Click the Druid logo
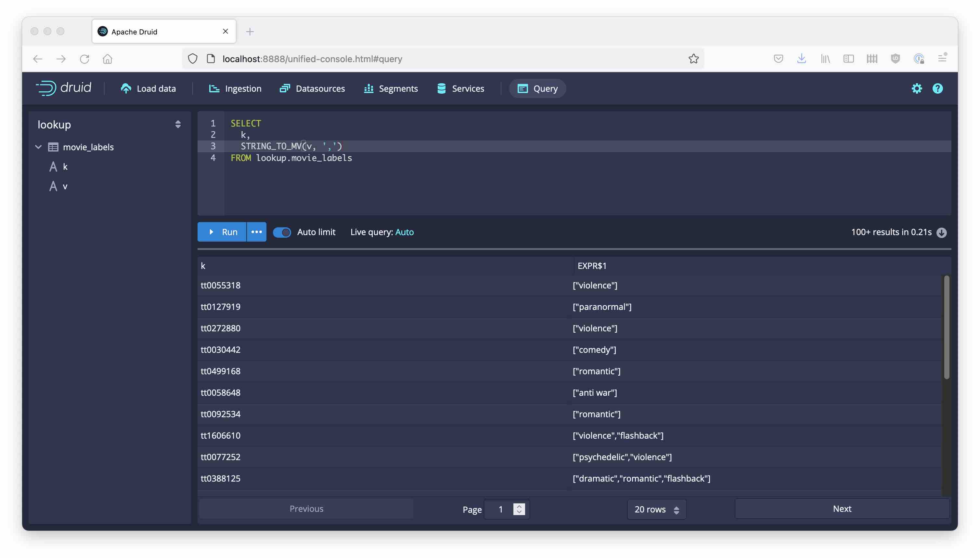Image resolution: width=980 pixels, height=558 pixels. point(64,88)
